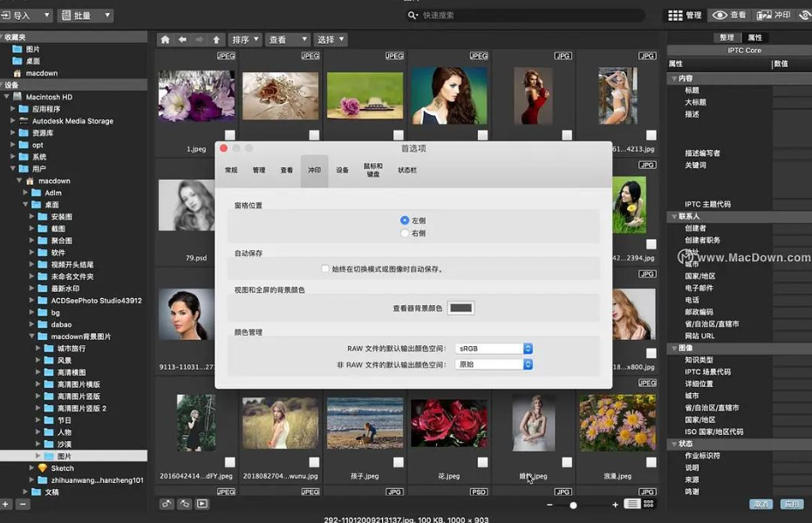Click the viewer background color swatch
This screenshot has height=523, width=812.
(460, 307)
